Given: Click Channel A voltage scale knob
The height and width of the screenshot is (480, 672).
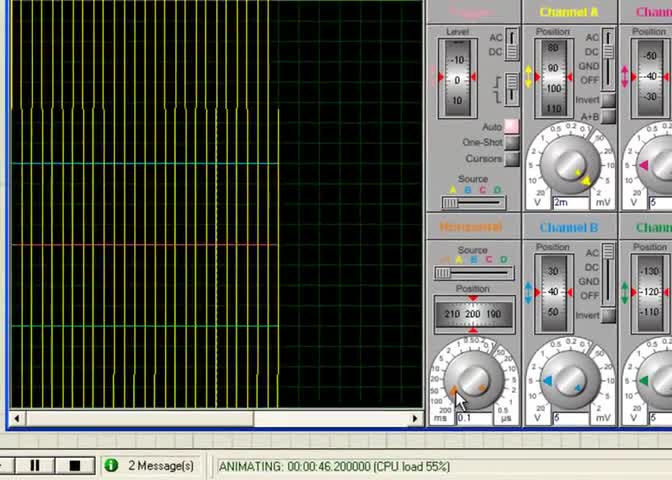Looking at the screenshot, I should (x=570, y=165).
